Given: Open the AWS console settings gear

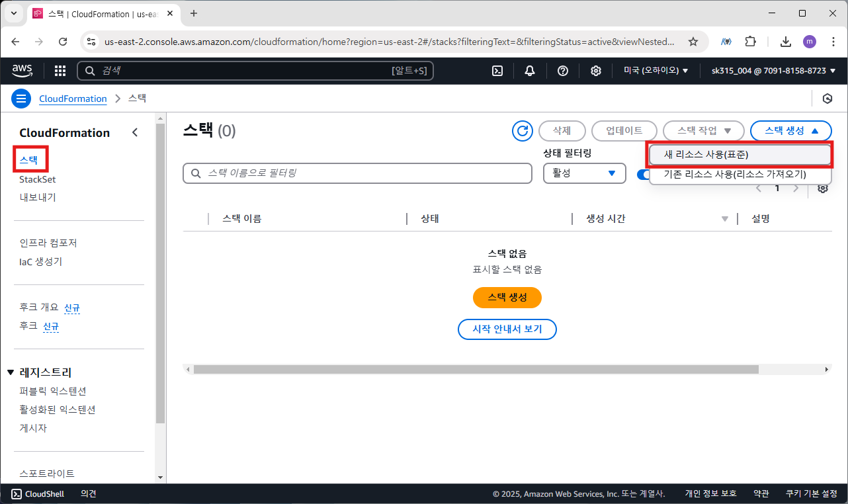Looking at the screenshot, I should click(596, 71).
